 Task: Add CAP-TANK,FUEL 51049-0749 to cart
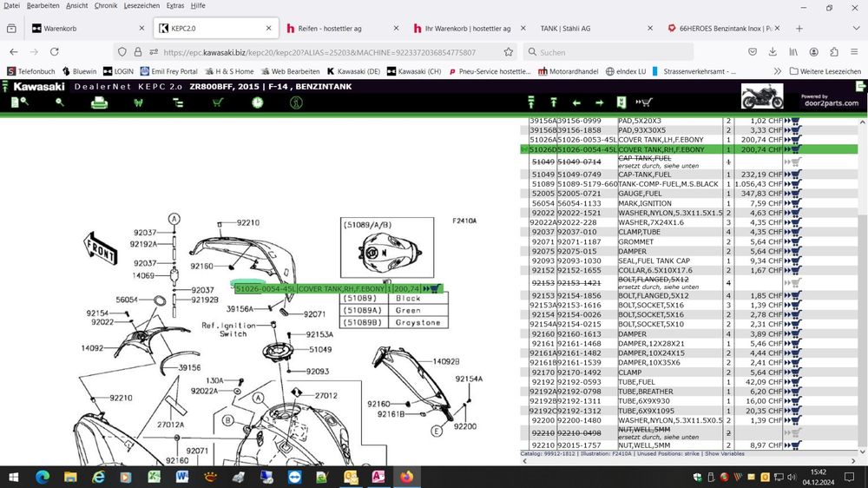(792, 175)
